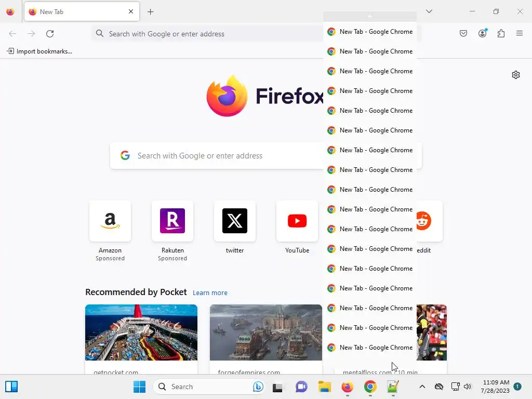Open the Firefox application hamburger menu
The image size is (532, 399).
click(520, 33)
